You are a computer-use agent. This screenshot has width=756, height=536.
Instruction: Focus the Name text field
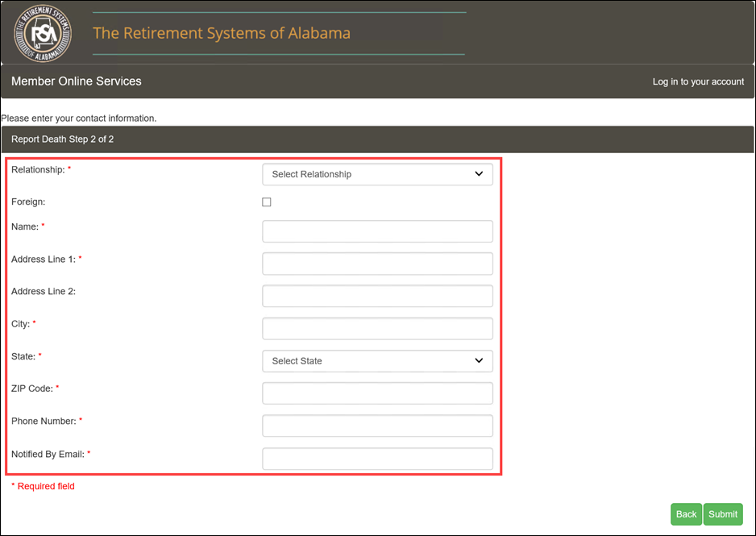coord(377,231)
